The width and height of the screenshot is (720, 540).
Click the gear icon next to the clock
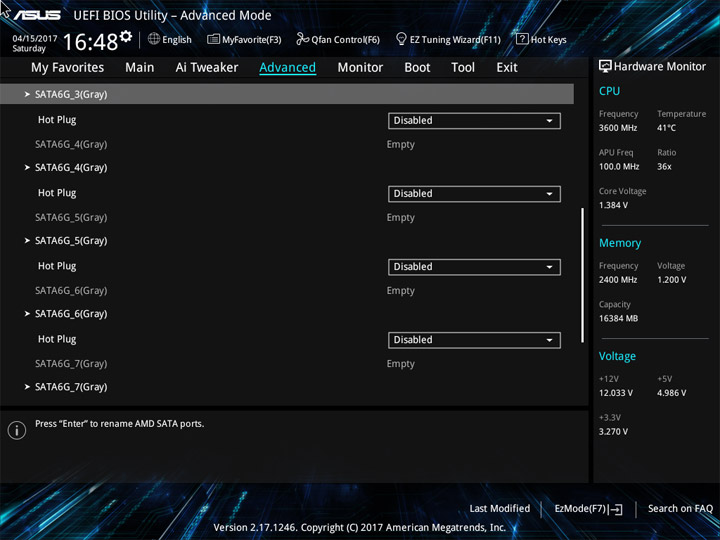125,36
